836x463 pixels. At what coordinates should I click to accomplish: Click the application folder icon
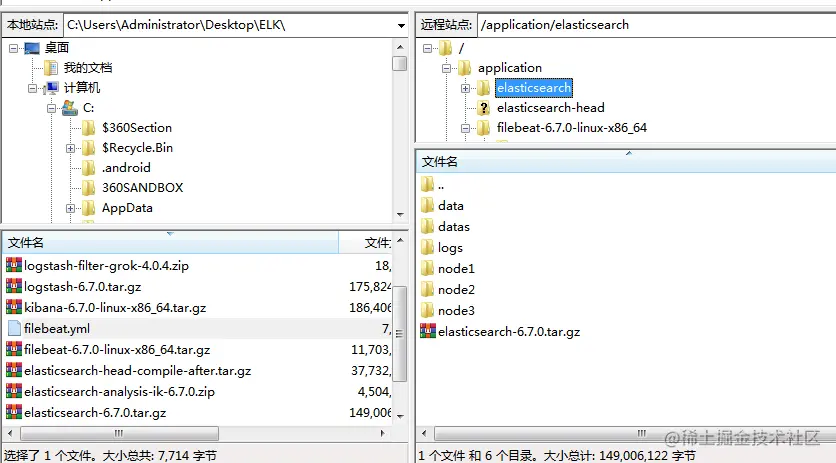pos(465,68)
